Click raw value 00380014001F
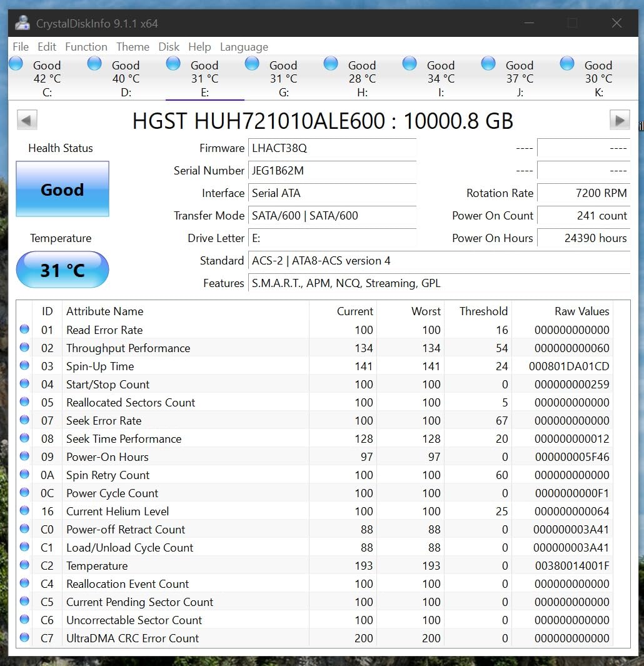This screenshot has height=666, width=644. pyautogui.click(x=571, y=565)
